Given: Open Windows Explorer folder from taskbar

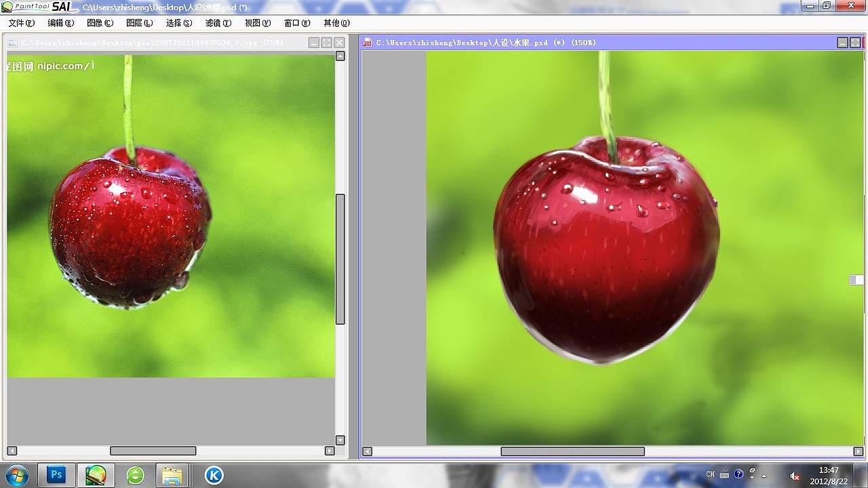Looking at the screenshot, I should click(x=173, y=475).
